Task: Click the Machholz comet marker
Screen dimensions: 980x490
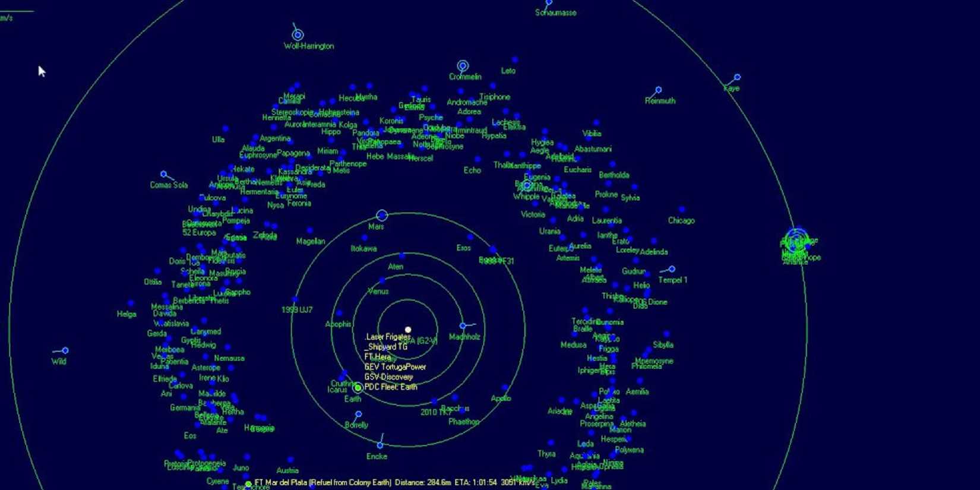Action: [463, 326]
